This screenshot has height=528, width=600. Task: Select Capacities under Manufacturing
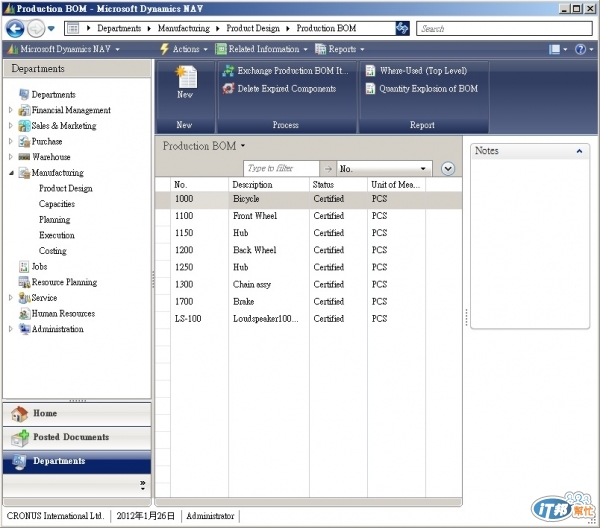click(57, 204)
